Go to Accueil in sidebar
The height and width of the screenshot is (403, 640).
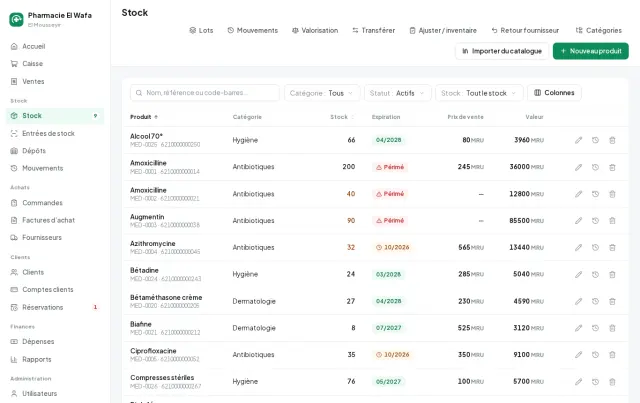[55, 46]
